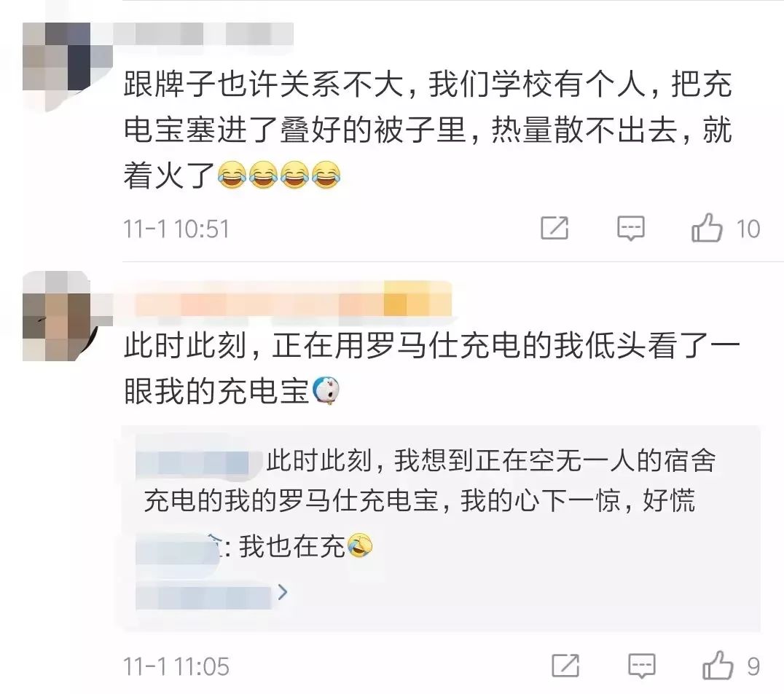Viewport: 784px width, 694px height.
Task: Open reply bubble icon on 10:51 comment
Action: point(630,229)
